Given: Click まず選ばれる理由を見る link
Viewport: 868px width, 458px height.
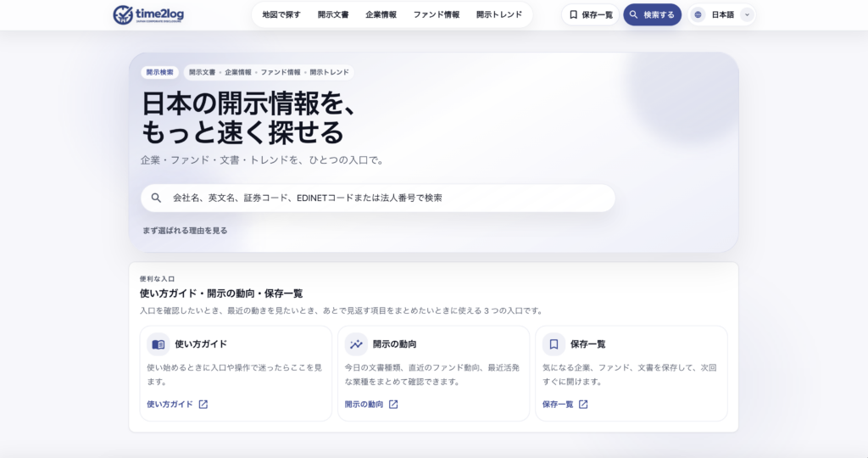Looking at the screenshot, I should pos(185,231).
